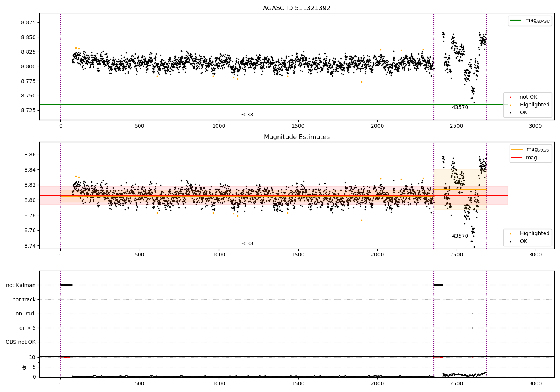560x392 pixels.
Task: Click 'not Kalman' marker segment at time zero
Action: coord(66,285)
